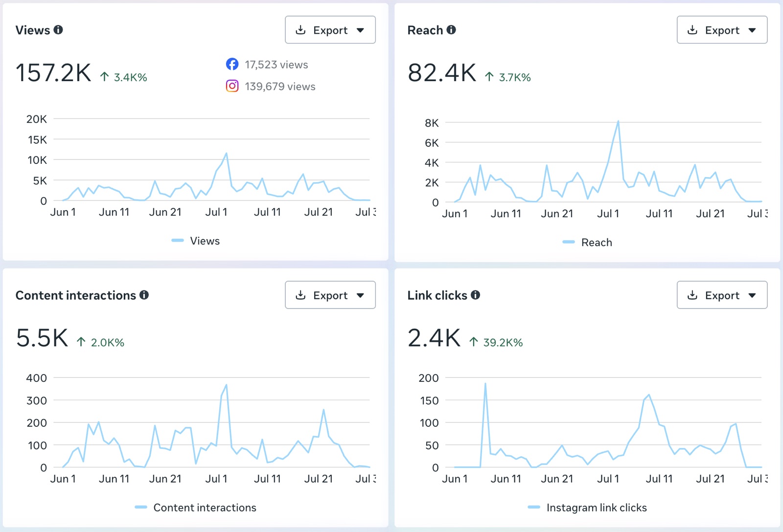Click the 139,679 views Instagram text

[x=280, y=87]
